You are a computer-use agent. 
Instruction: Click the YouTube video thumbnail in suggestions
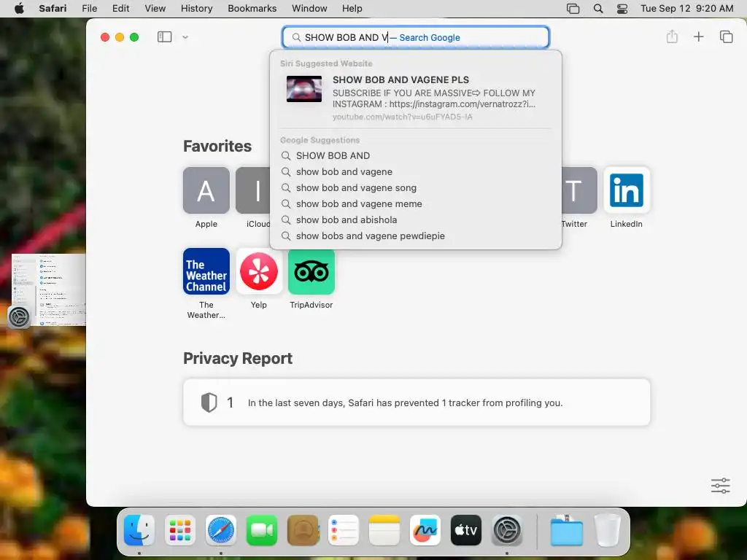(x=304, y=89)
